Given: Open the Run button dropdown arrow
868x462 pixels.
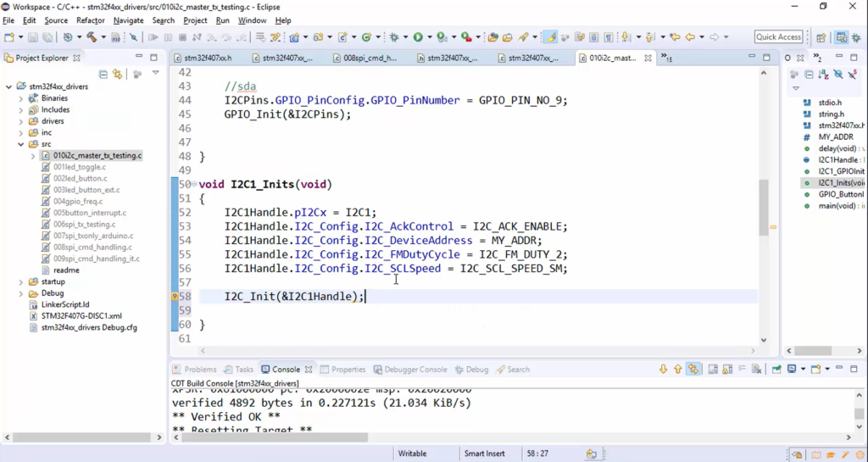Looking at the screenshot, I should pyautogui.click(x=430, y=37).
